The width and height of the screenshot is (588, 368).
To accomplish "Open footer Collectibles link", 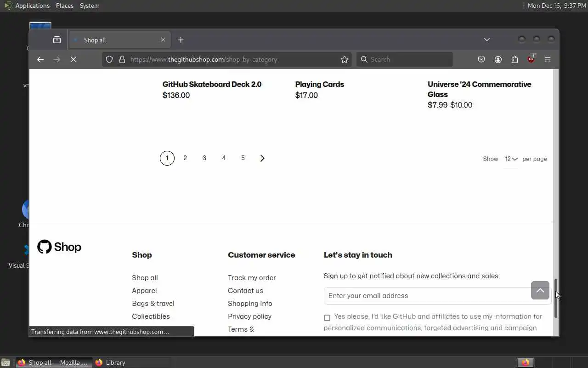I will [x=151, y=316].
